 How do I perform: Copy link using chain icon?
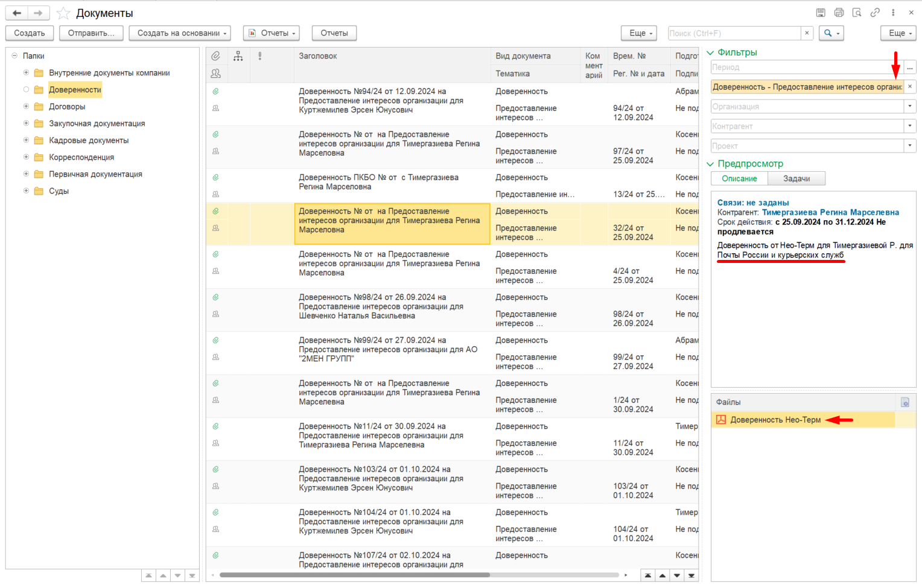(x=875, y=13)
